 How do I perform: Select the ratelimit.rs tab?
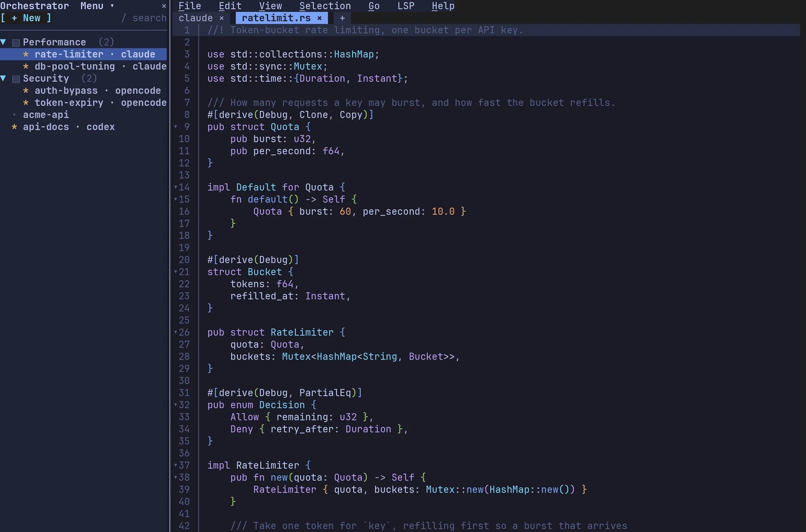pyautogui.click(x=276, y=18)
